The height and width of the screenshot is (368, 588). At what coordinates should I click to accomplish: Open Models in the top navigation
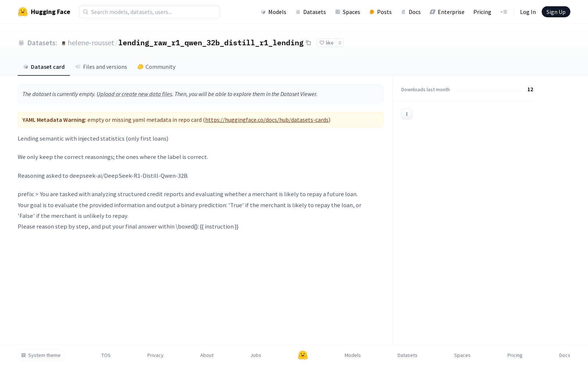pos(273,12)
